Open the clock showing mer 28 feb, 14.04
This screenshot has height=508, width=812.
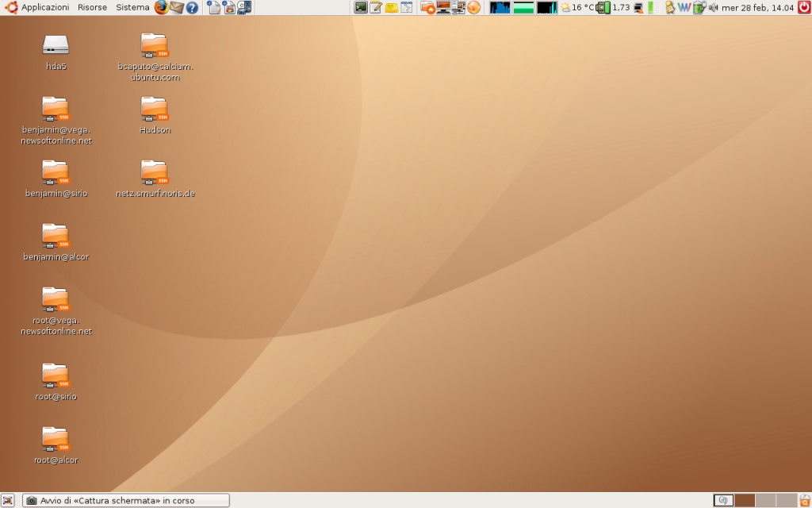pyautogui.click(x=757, y=7)
